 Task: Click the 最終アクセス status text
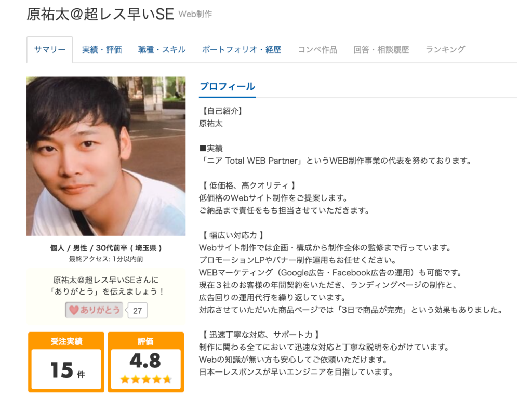(x=106, y=259)
